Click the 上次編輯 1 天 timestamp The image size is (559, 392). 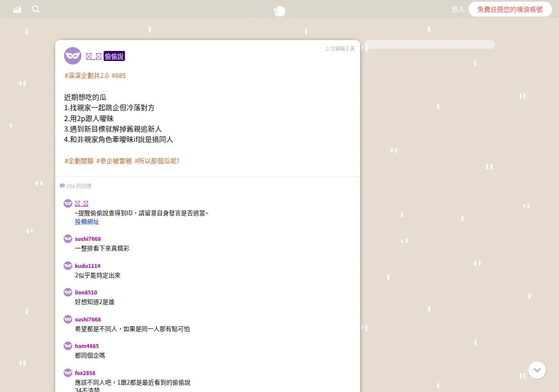(x=340, y=49)
